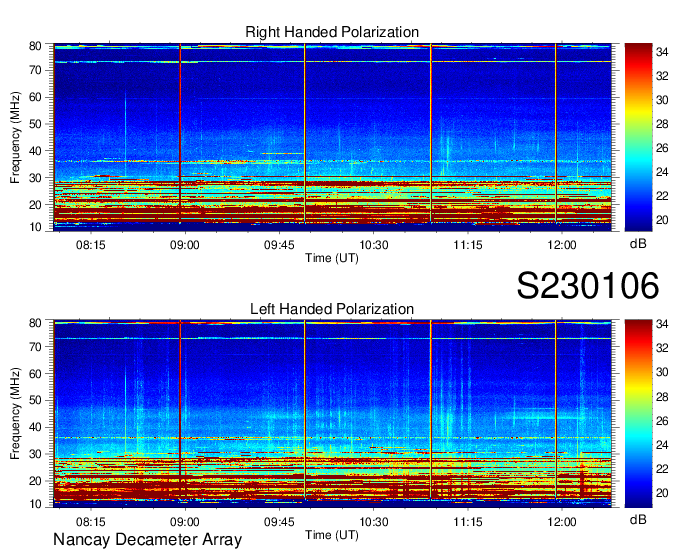Click the "08:15" time tick of the Left Handed plot
Image resolution: width=680 pixels, height=552 pixels.
coord(91,522)
